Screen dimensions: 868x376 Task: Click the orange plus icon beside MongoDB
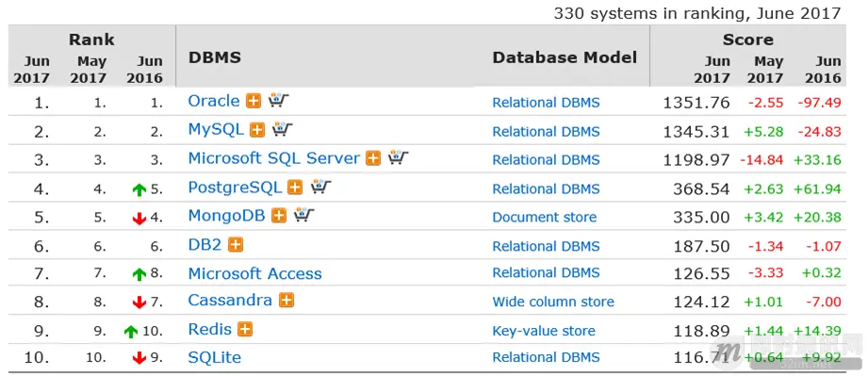279,216
